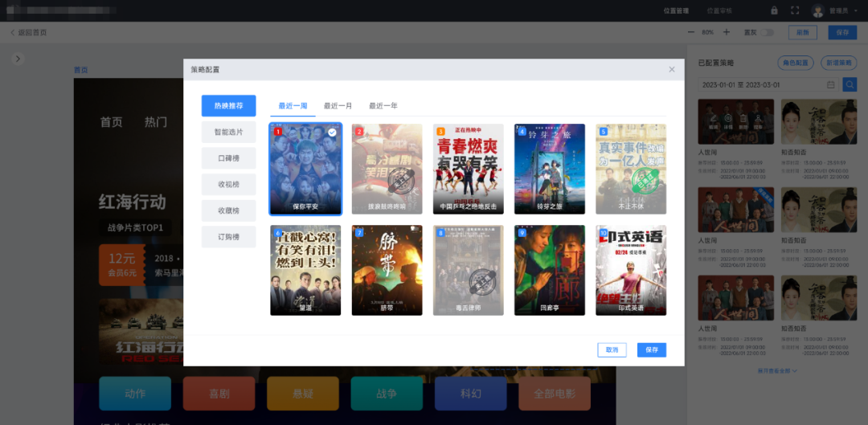Click the person icon on 人世间 card
The image size is (868, 425).
click(758, 118)
